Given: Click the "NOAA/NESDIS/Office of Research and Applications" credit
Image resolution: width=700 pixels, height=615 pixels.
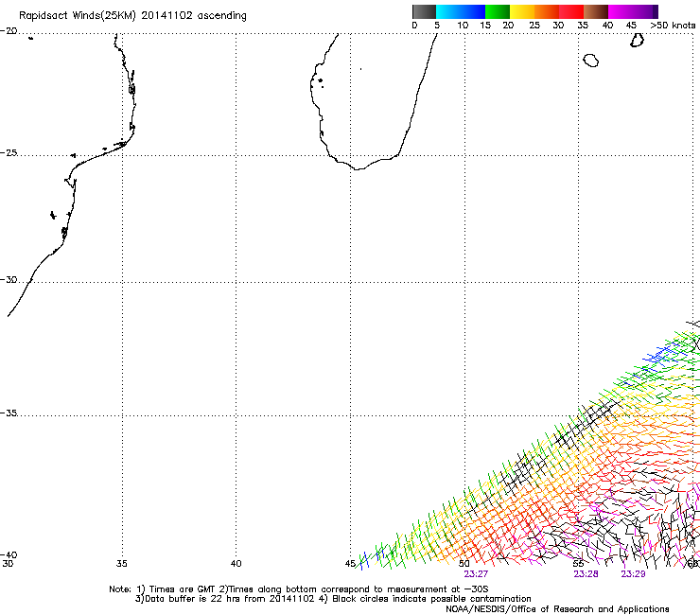Looking at the screenshot, I should tap(557, 609).
